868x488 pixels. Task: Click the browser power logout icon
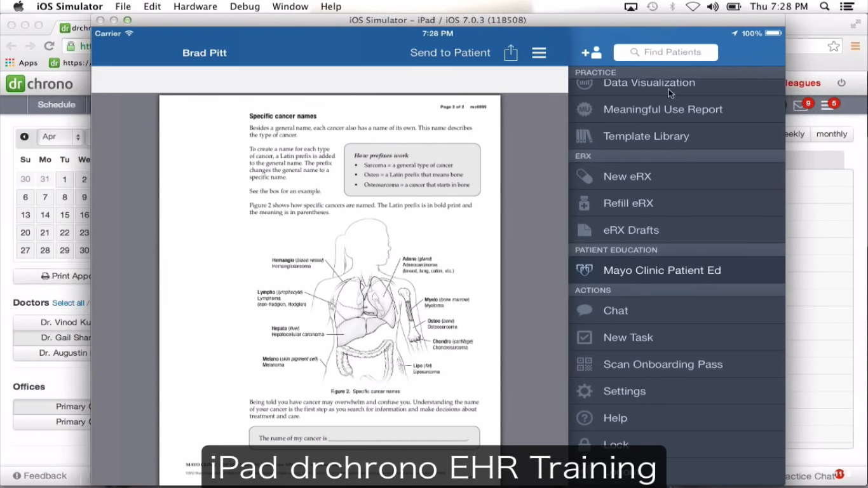(841, 83)
